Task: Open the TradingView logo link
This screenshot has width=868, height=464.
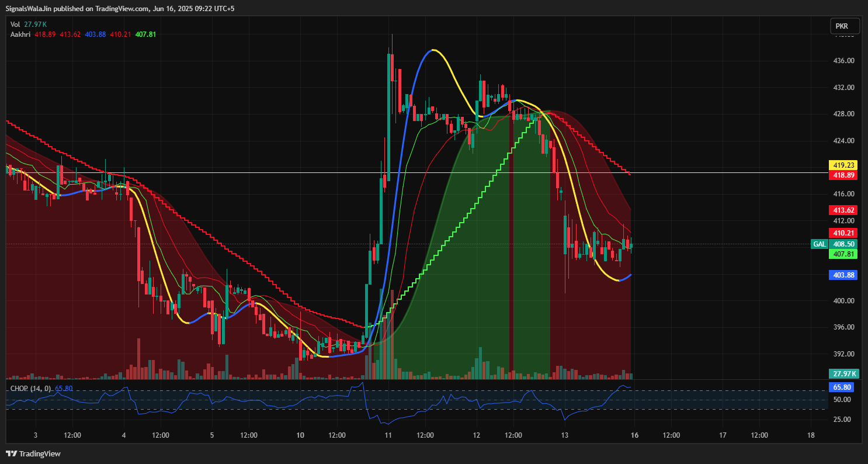Action: [x=33, y=453]
